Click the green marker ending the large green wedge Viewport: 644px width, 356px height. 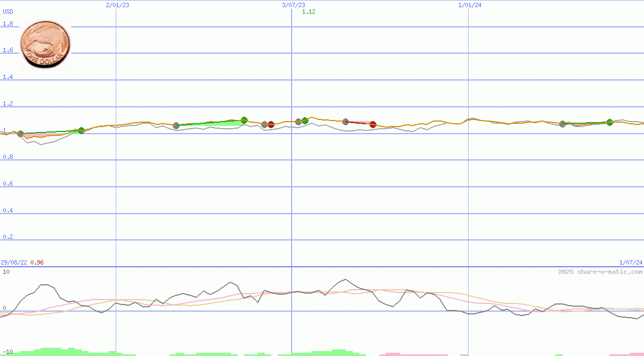(244, 120)
